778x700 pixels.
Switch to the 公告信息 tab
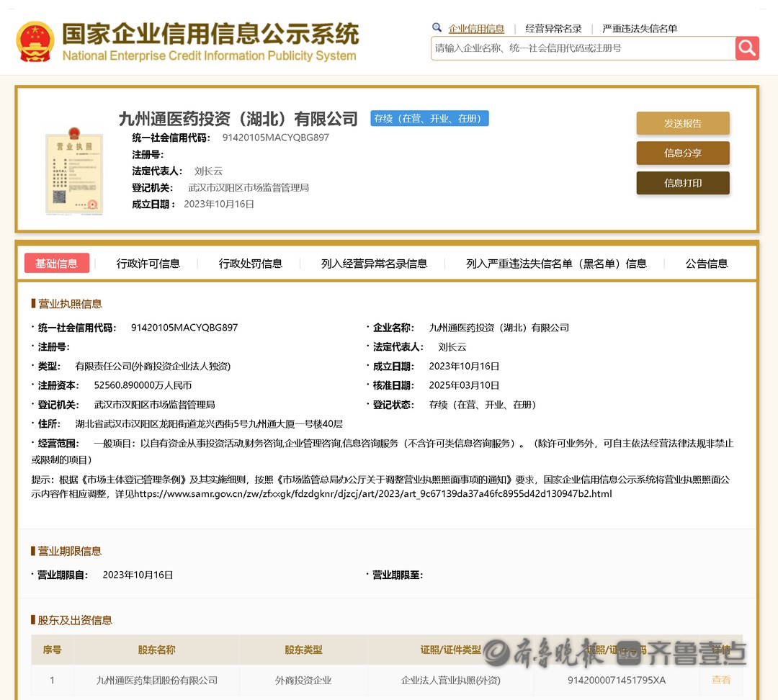pyautogui.click(x=707, y=264)
